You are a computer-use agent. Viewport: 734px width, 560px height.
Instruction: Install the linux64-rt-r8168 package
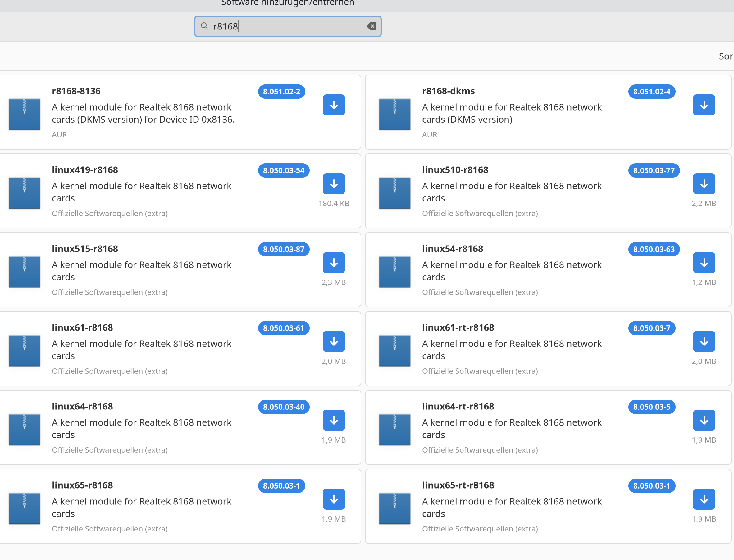(704, 420)
